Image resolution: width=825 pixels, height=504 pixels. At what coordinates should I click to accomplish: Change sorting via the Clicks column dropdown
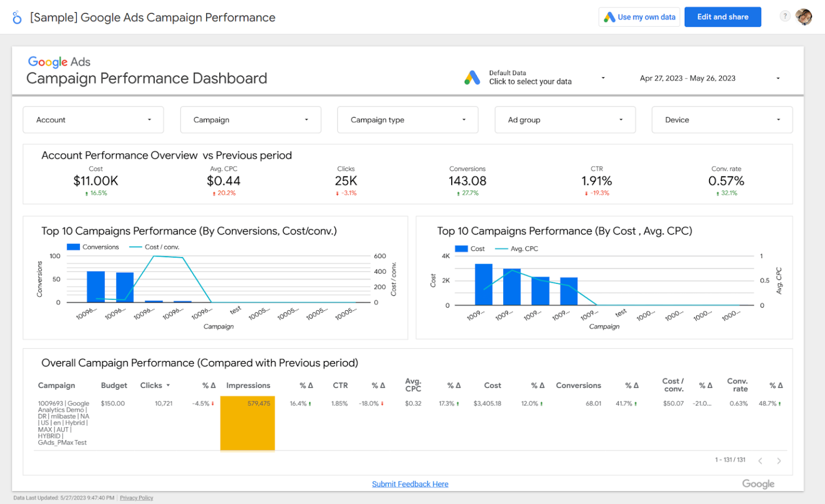pos(167,385)
